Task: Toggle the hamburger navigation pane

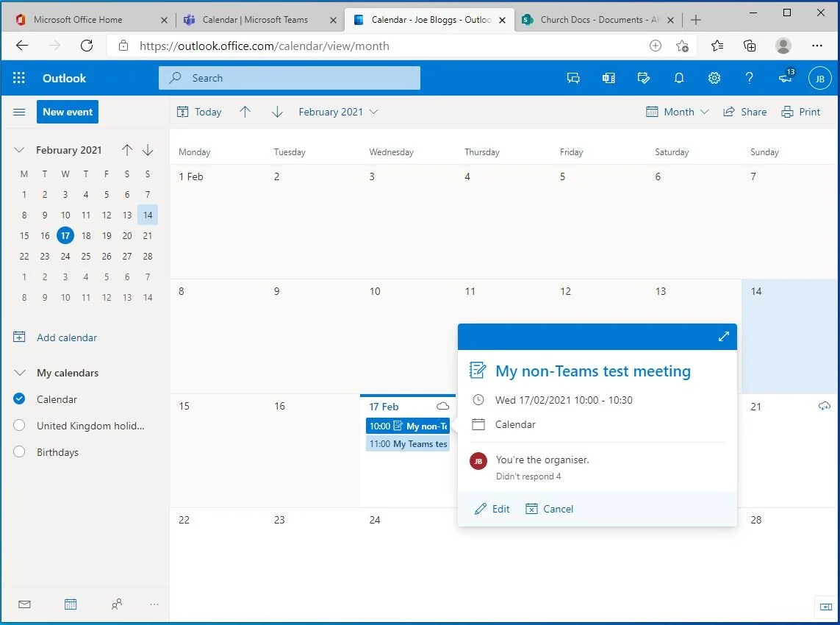Action: (x=19, y=112)
